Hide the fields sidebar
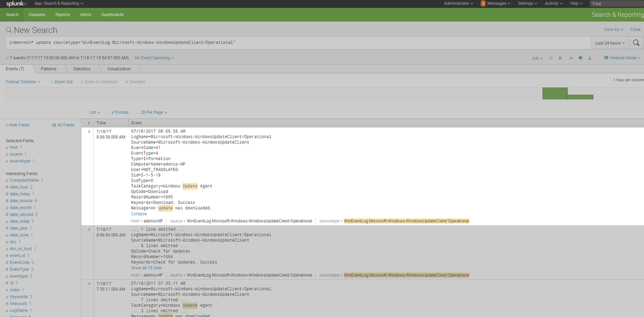 (17, 125)
